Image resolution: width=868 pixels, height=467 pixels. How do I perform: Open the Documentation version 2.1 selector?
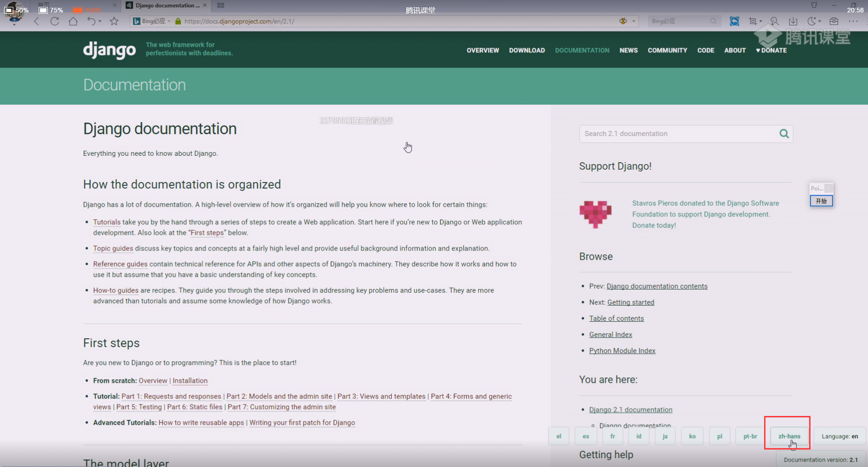pyautogui.click(x=821, y=460)
